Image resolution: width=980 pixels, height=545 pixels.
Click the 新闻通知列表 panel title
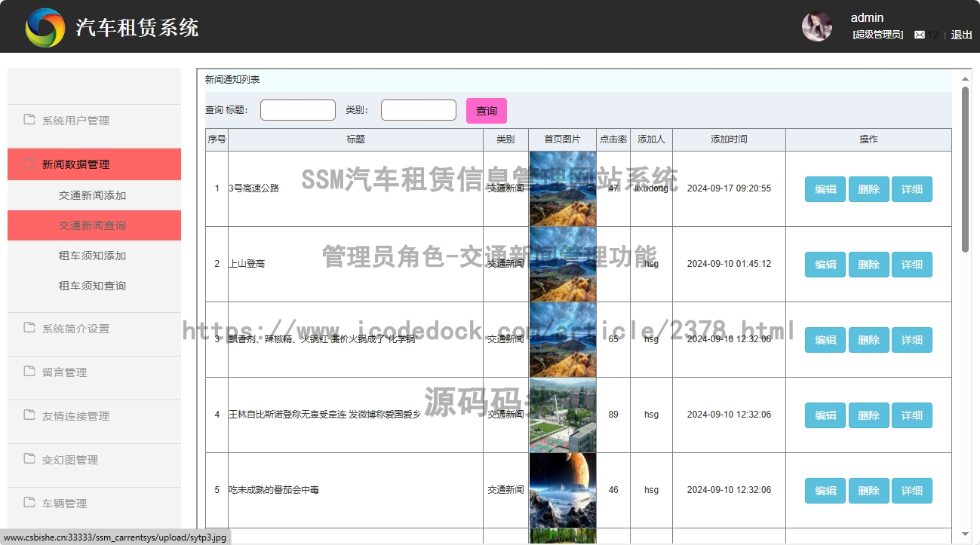point(232,79)
